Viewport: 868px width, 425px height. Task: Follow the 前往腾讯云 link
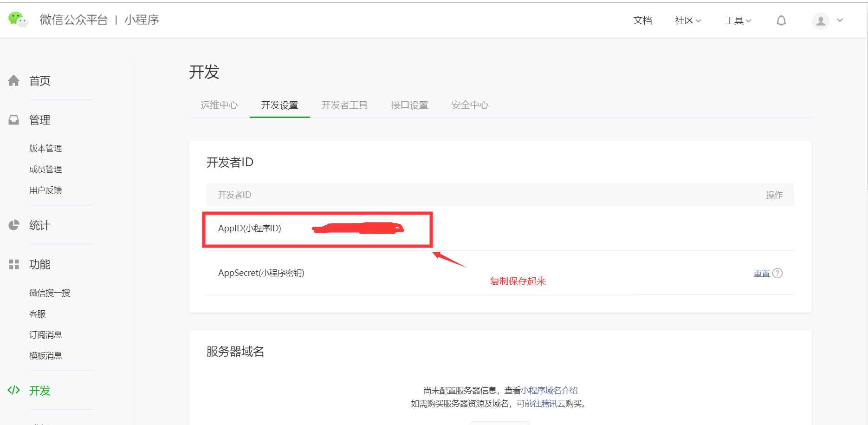[x=544, y=403]
